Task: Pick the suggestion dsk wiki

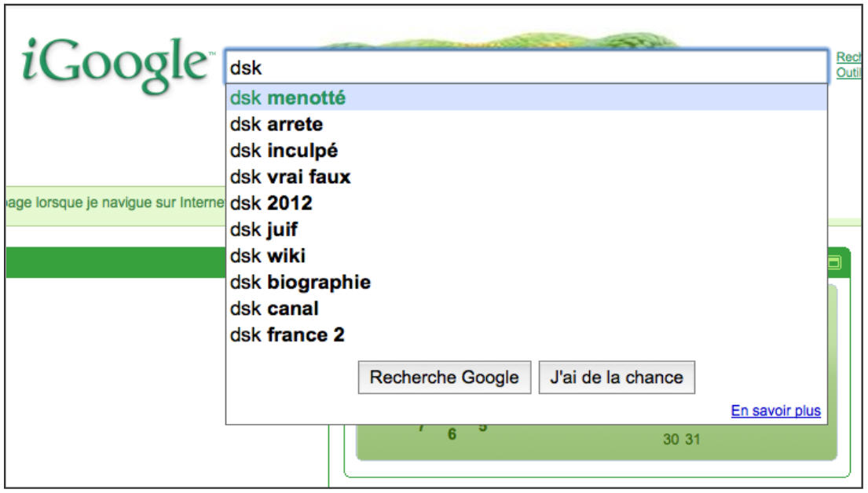Action: 526,256
